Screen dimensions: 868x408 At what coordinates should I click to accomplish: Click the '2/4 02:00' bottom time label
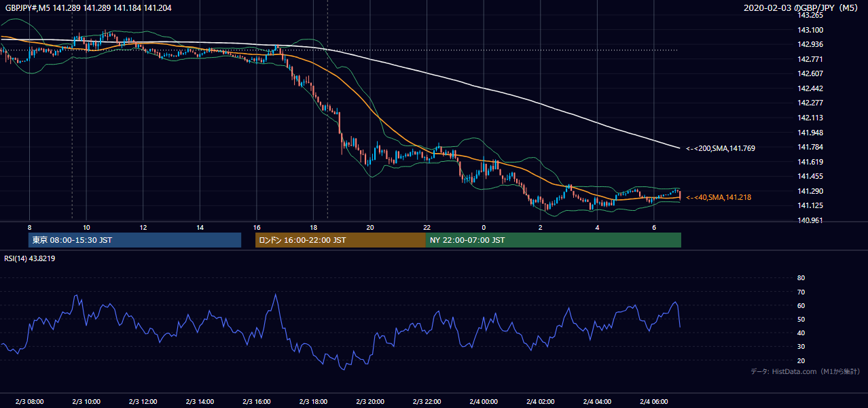click(x=540, y=402)
